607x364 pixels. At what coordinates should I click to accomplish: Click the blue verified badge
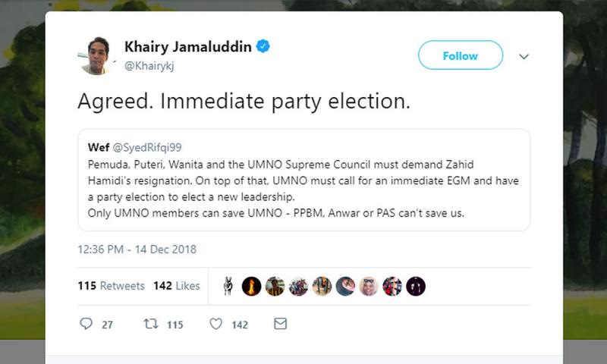click(263, 47)
